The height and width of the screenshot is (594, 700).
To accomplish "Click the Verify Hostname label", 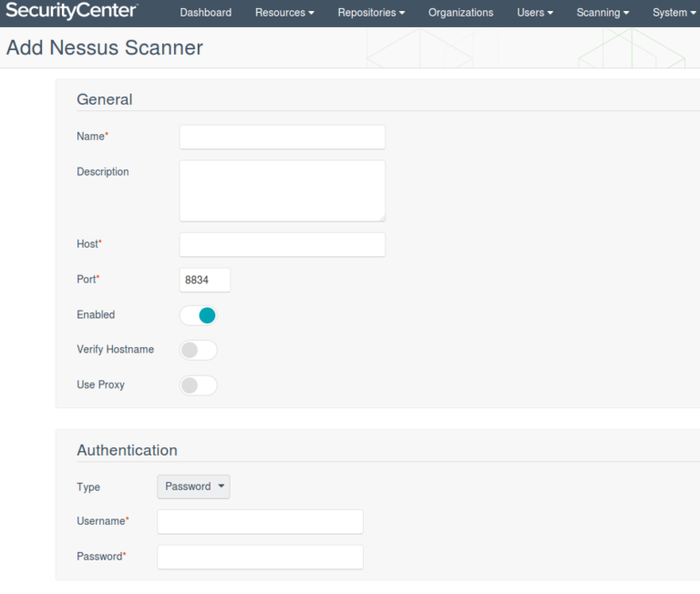I will pyautogui.click(x=115, y=350).
